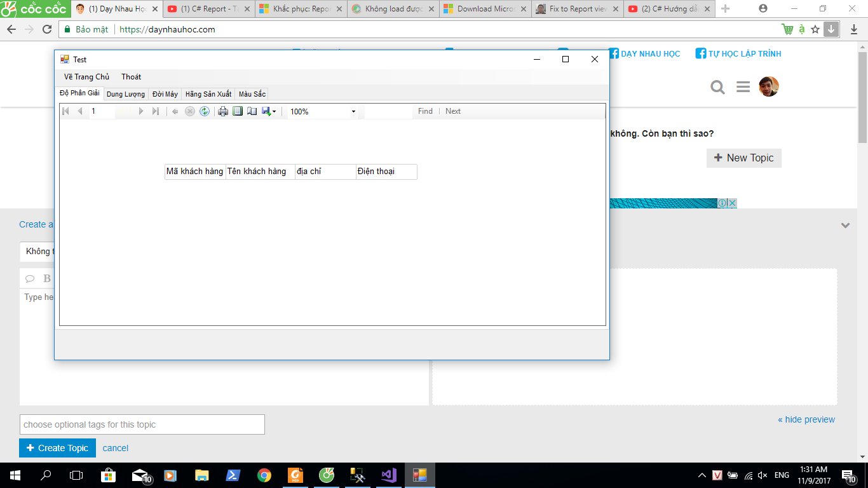Open the Export dropdown with disk icon
Image resolution: width=868 pixels, height=488 pixels.
[x=269, y=111]
